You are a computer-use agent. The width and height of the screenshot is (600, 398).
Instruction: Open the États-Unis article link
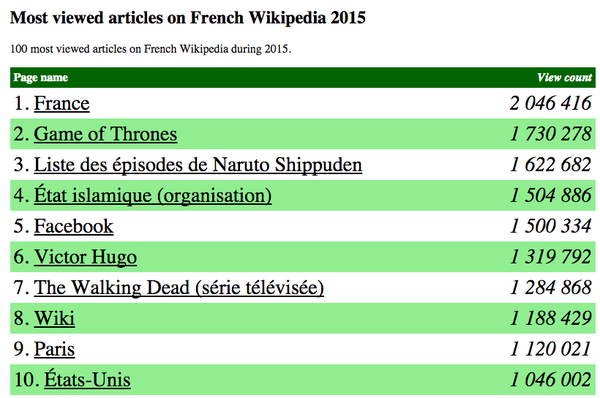pos(87,380)
